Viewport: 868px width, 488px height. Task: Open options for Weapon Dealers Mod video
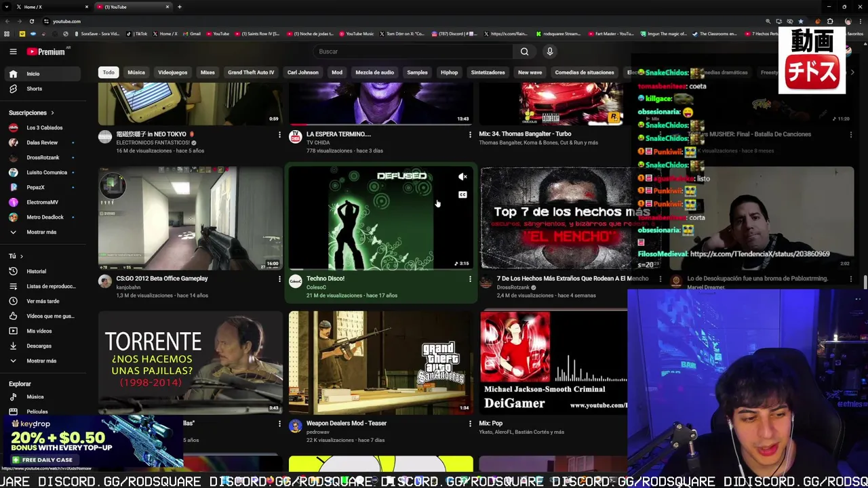[x=470, y=424]
